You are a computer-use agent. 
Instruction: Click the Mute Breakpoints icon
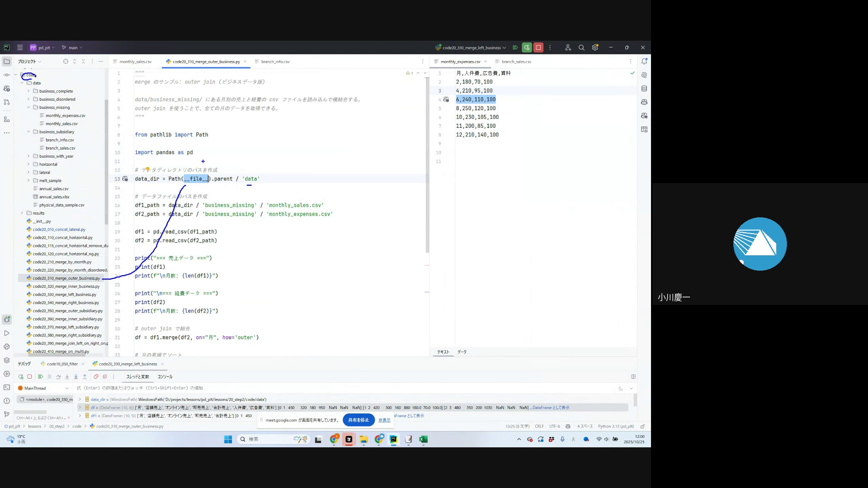tap(105, 376)
